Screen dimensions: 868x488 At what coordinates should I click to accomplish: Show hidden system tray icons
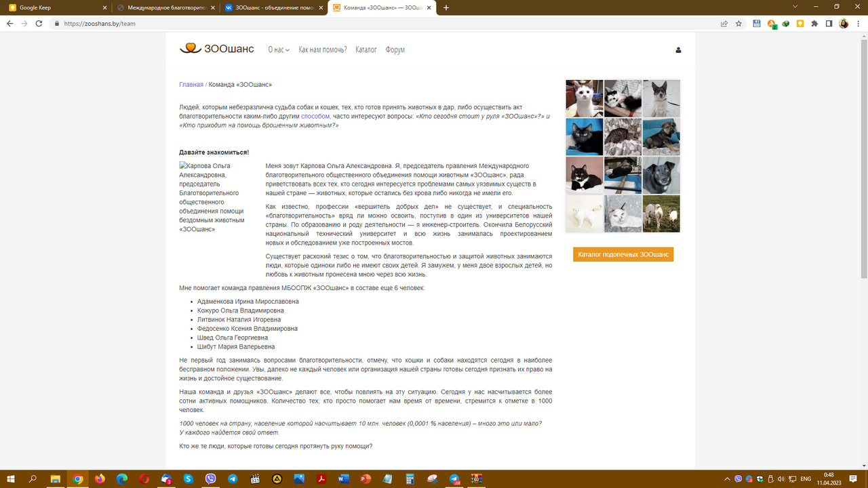pos(727,479)
